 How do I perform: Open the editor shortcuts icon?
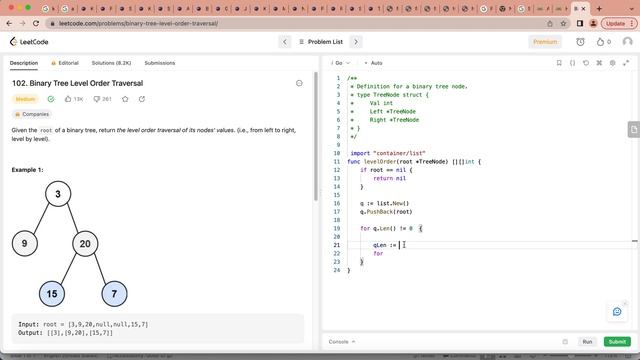coord(599,63)
